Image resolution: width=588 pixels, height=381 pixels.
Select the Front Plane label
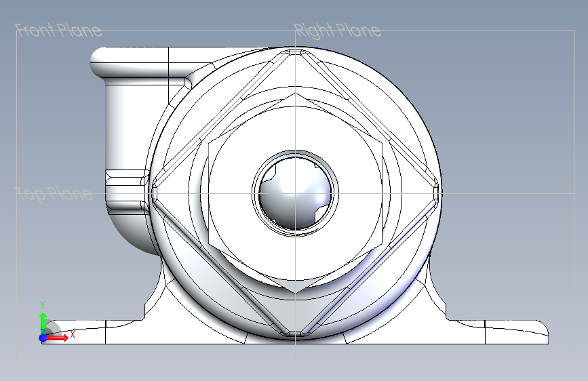click(x=58, y=31)
